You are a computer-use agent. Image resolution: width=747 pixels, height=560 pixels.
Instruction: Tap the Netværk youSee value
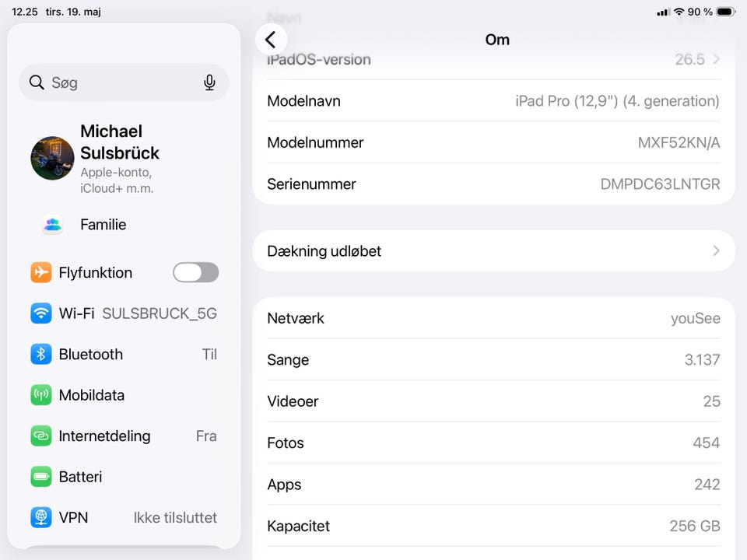696,318
